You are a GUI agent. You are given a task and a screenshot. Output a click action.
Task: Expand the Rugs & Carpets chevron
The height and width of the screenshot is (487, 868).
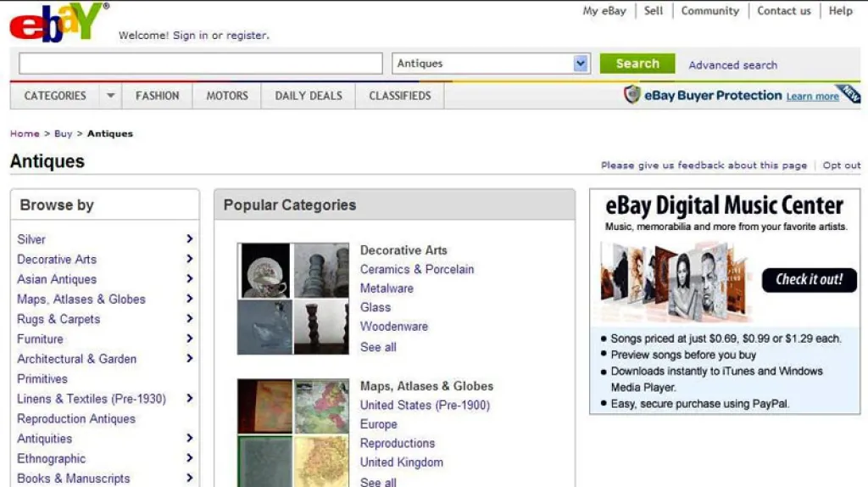click(x=189, y=318)
